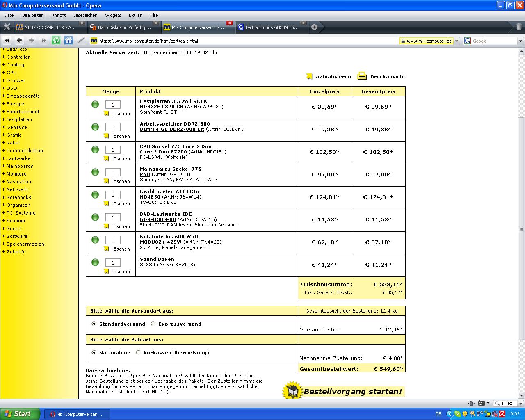Switch to Nach Diskusion Pc fertig tab
This screenshot has height=420, width=525.
point(124,27)
